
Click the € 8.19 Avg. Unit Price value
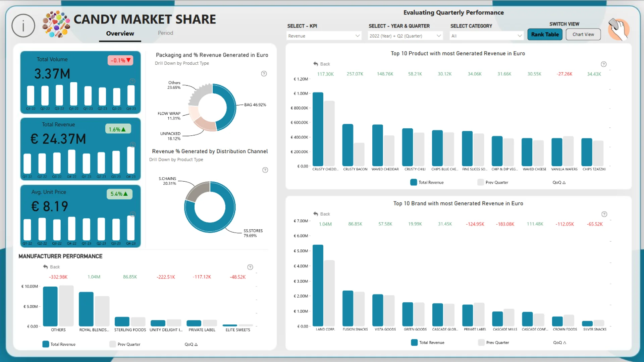[x=50, y=206]
